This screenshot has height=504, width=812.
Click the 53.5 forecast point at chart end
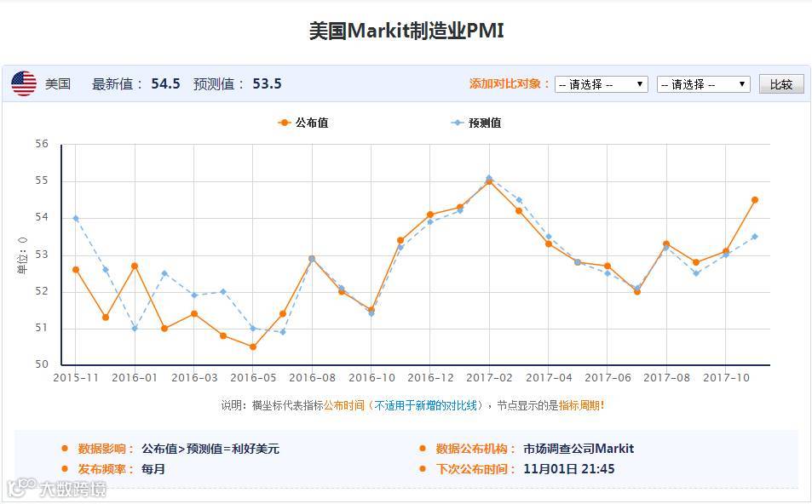(755, 237)
